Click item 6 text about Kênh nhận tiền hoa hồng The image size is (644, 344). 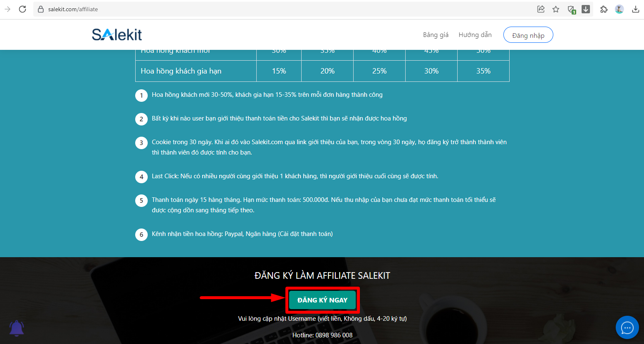pyautogui.click(x=242, y=234)
